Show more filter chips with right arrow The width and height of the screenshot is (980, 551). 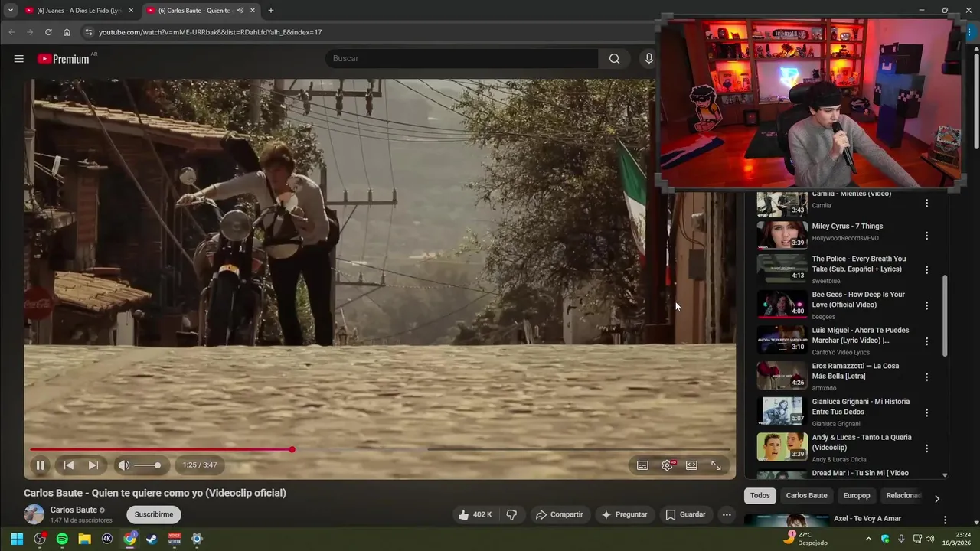point(936,498)
